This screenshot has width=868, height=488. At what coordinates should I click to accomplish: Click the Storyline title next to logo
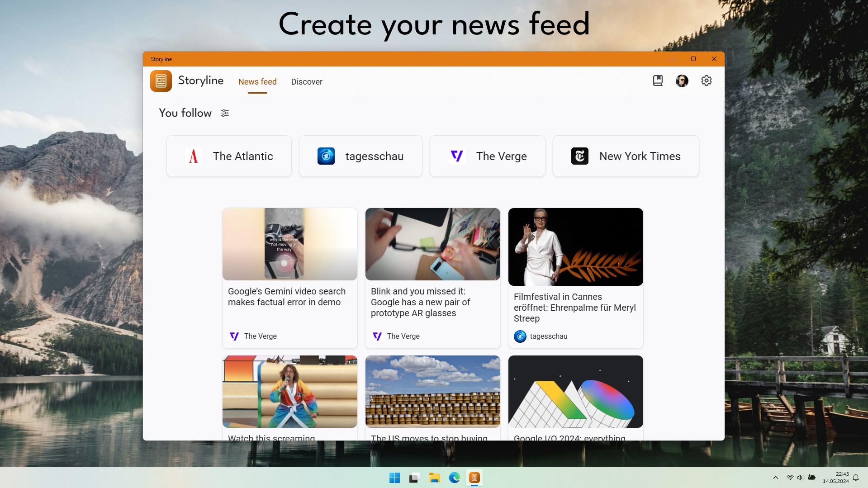coord(201,81)
